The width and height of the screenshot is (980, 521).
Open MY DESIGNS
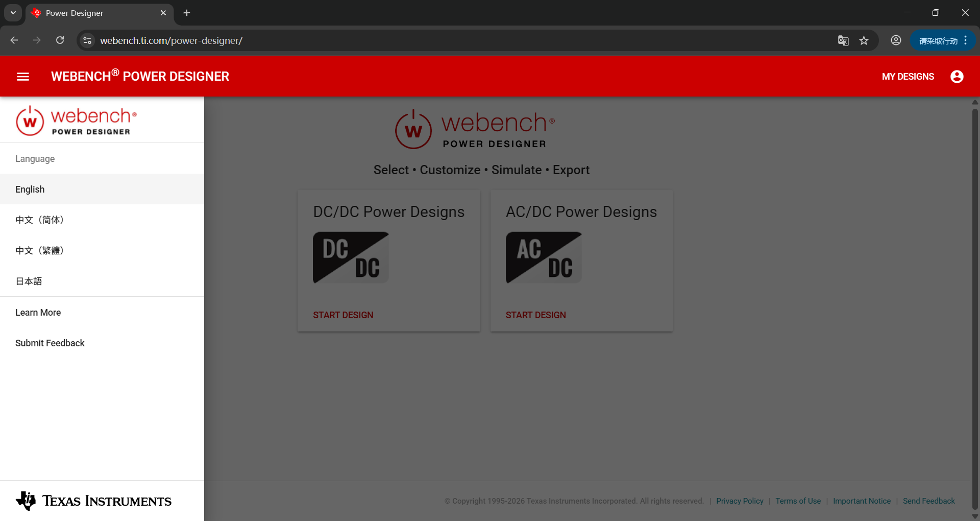(x=908, y=77)
